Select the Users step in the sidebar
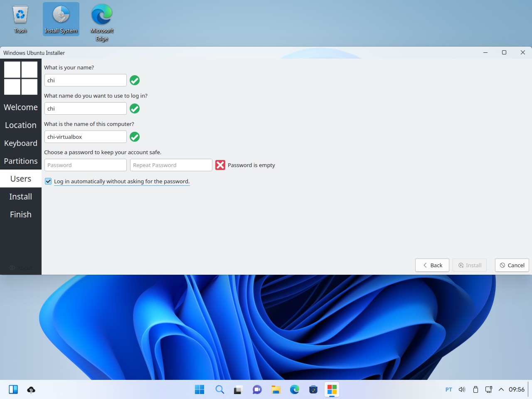 coord(21,179)
